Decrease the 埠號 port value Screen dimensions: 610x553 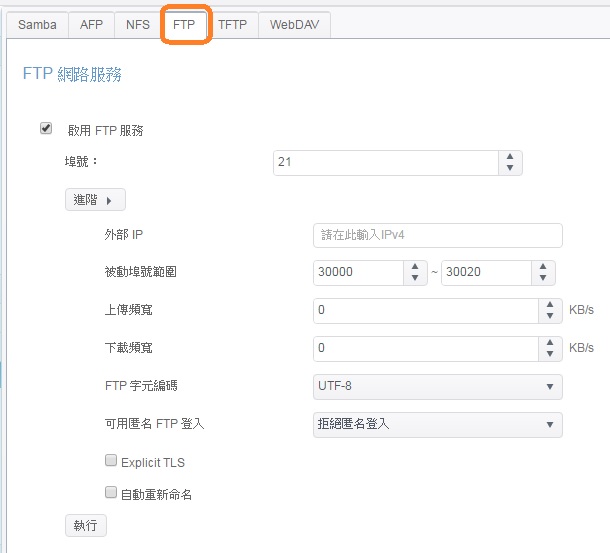510,168
